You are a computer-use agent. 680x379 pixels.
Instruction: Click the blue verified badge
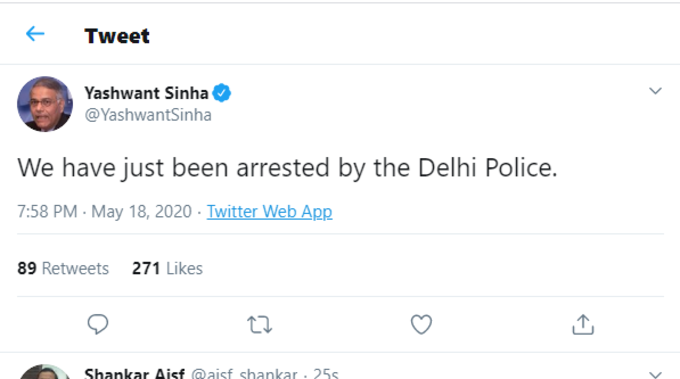[222, 93]
